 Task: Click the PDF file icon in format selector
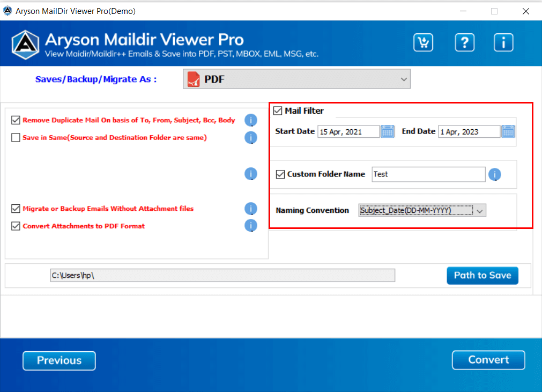194,79
